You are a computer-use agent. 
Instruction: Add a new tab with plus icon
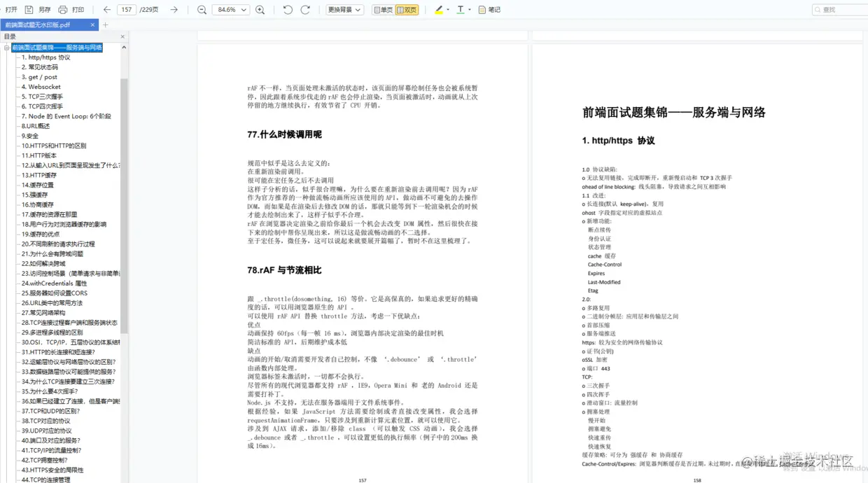(x=106, y=24)
